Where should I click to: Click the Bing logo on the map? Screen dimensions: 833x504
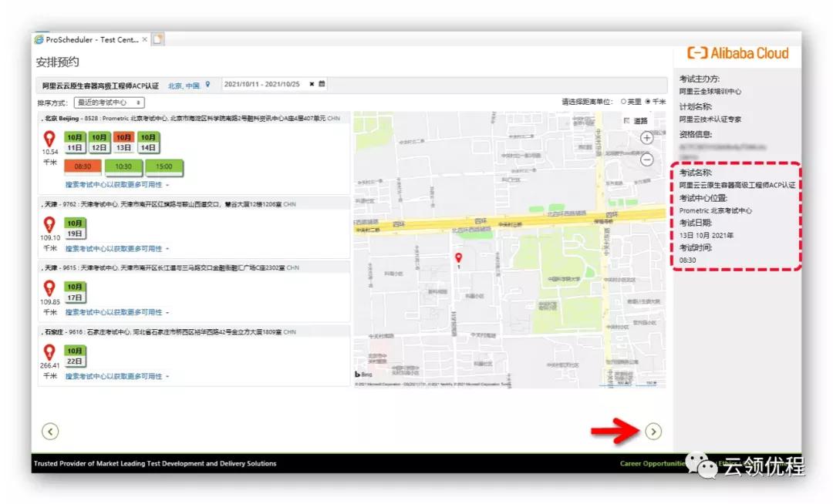coord(363,374)
